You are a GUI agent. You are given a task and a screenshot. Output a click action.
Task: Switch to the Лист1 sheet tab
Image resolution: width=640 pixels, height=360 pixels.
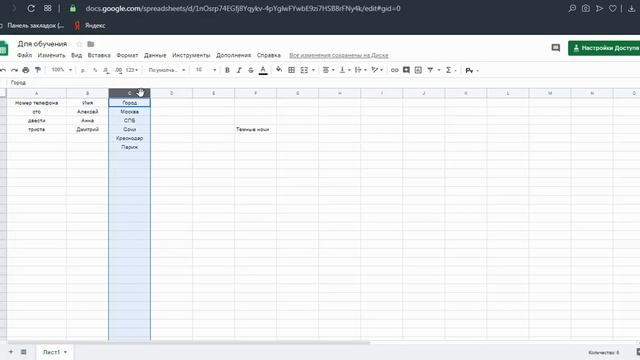click(55, 352)
